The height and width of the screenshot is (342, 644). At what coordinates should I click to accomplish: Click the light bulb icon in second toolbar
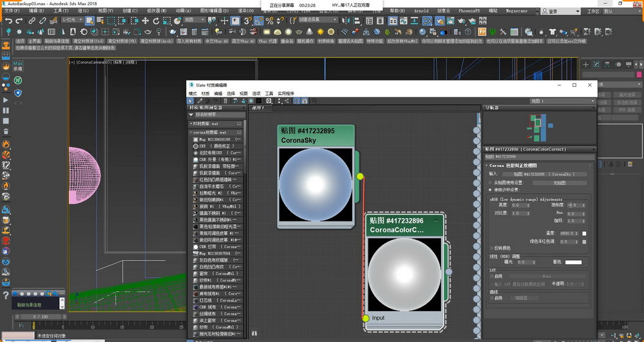tap(8, 32)
